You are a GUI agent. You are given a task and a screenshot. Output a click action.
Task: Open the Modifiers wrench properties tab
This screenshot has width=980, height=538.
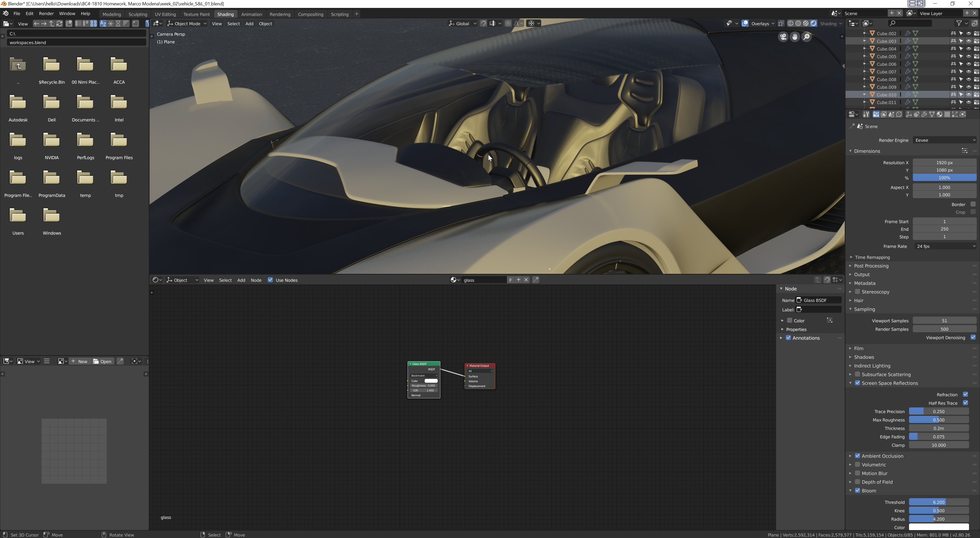point(924,114)
